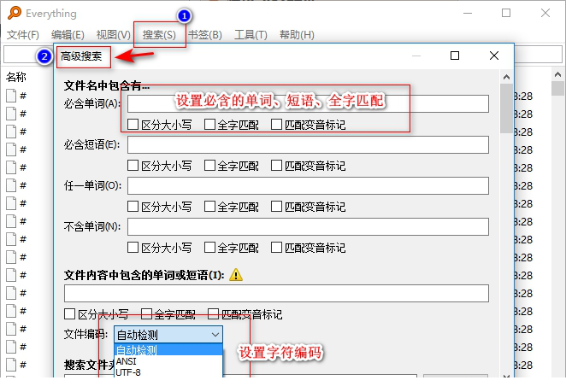Image resolution: width=566 pixels, height=392 pixels.
Task: Open the 视图(V) menu
Action: click(114, 35)
